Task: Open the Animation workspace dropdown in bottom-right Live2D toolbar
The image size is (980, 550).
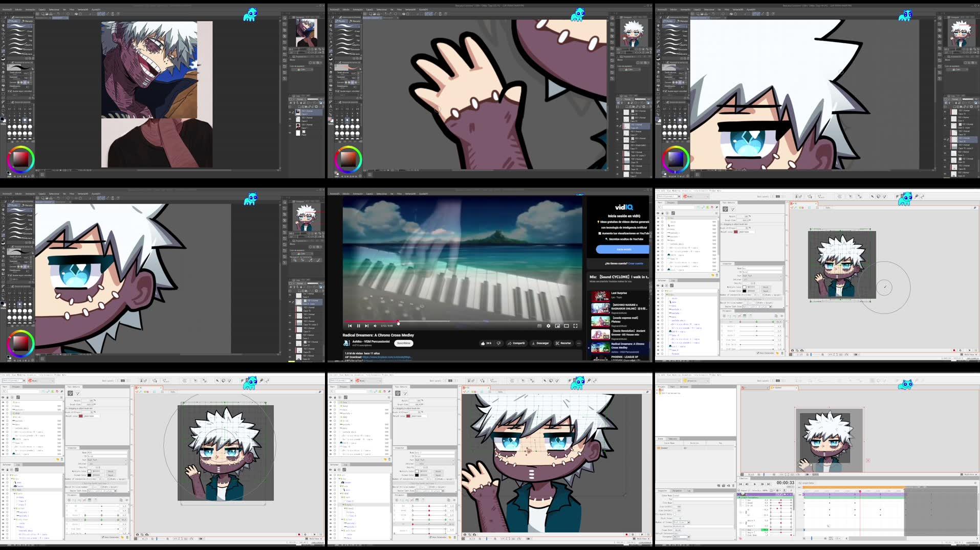Action: pos(695,381)
